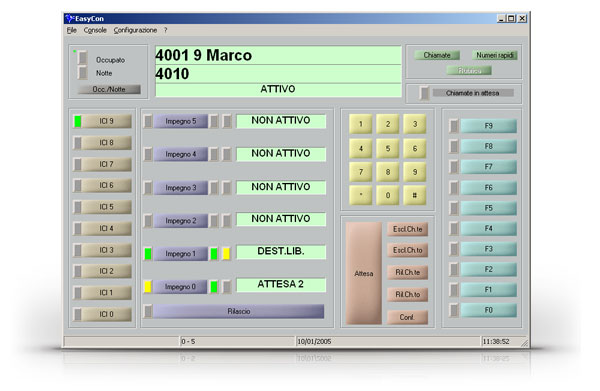Activate function key F3
Screen dimensions: 600x391
(488, 249)
